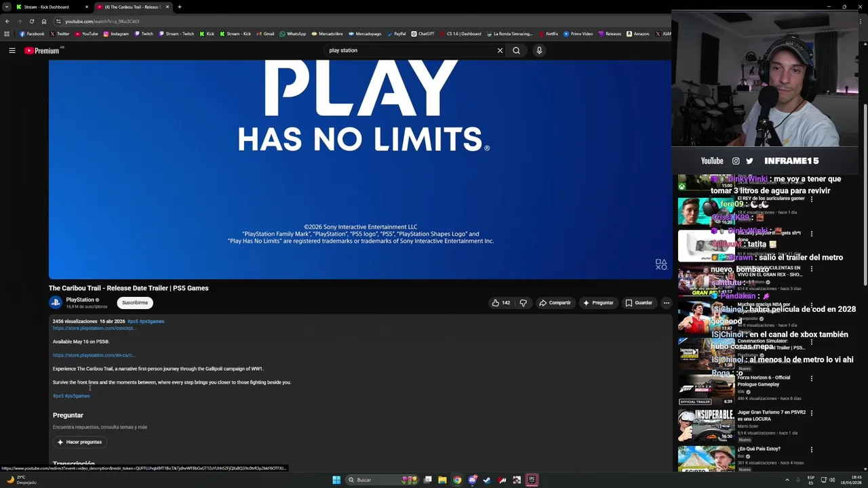Open Jugar Gran Turismo 7 en PSVR2 thumbnail
Screen dimensions: 868x488
(x=706, y=425)
